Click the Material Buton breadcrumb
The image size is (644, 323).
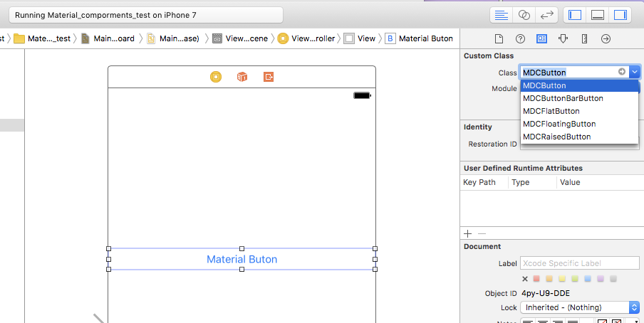(419, 38)
